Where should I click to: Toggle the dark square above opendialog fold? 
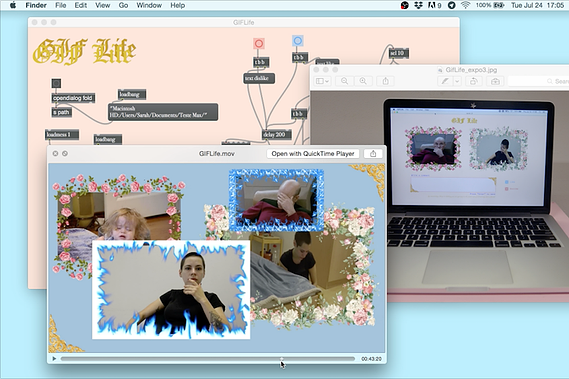(56, 83)
